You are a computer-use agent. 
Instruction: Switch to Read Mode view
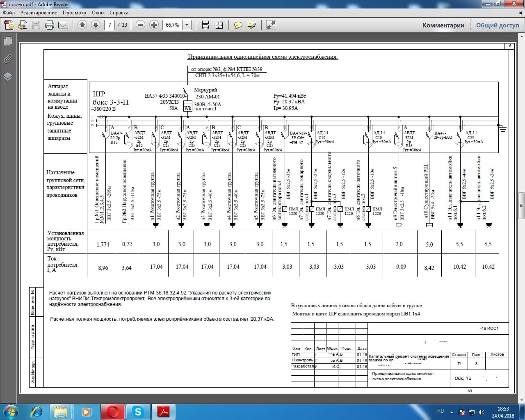(271, 25)
